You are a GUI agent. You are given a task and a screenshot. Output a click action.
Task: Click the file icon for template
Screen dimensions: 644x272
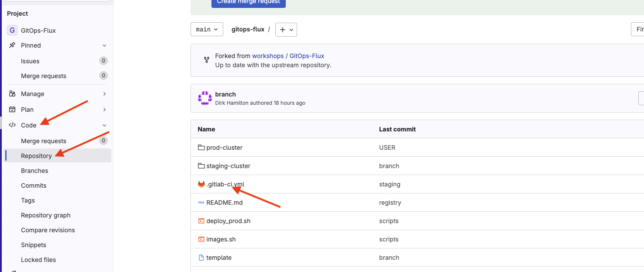[x=201, y=258]
